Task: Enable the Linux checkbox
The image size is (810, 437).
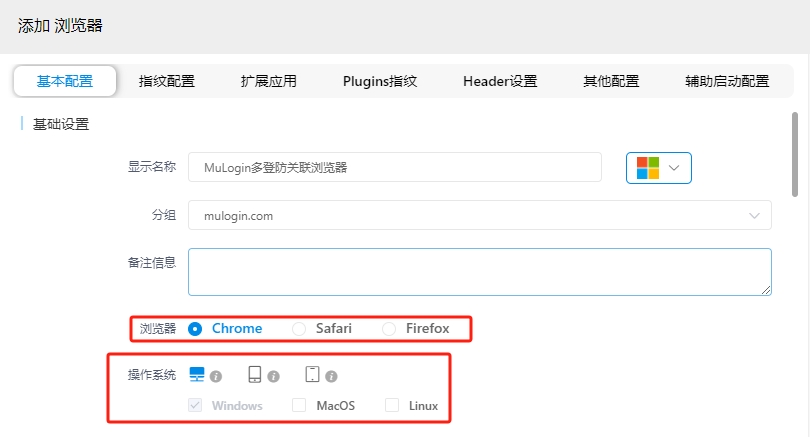Action: coord(392,405)
